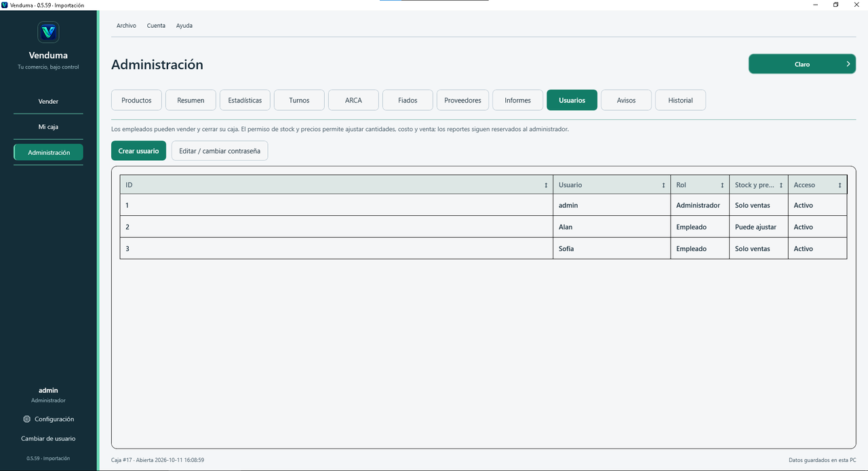The image size is (868, 471).
Task: Click the Venduma app icon in the title bar
Action: click(x=5, y=5)
